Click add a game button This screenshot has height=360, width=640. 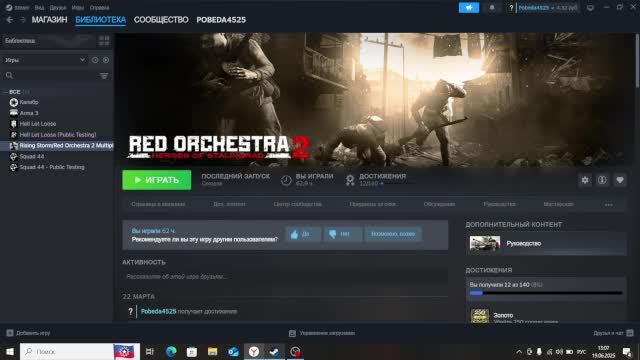[28, 333]
